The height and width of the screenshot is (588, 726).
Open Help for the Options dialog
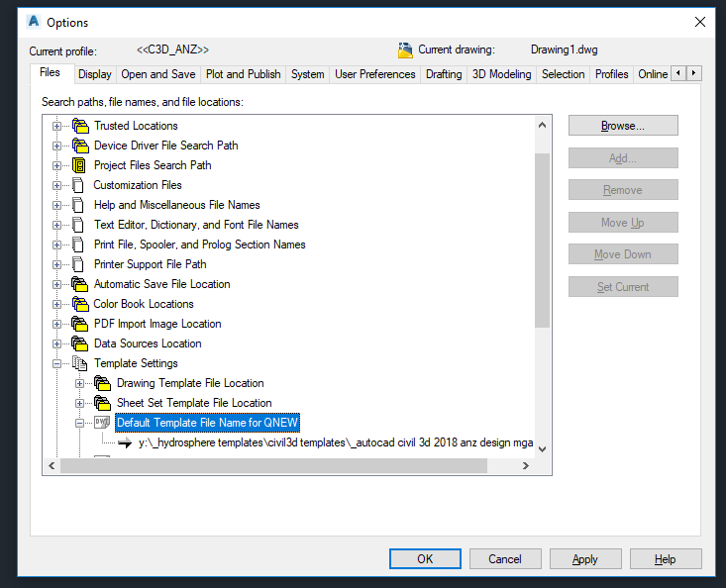[x=666, y=559]
